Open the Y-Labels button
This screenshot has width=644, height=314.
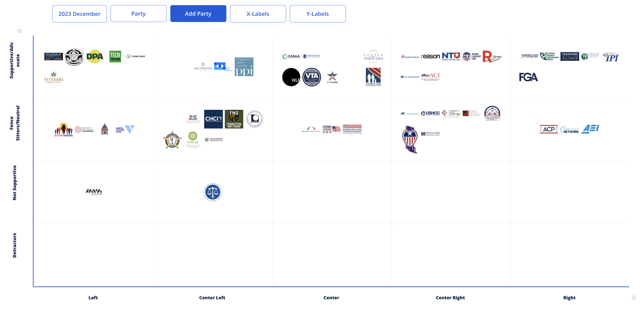pos(318,14)
